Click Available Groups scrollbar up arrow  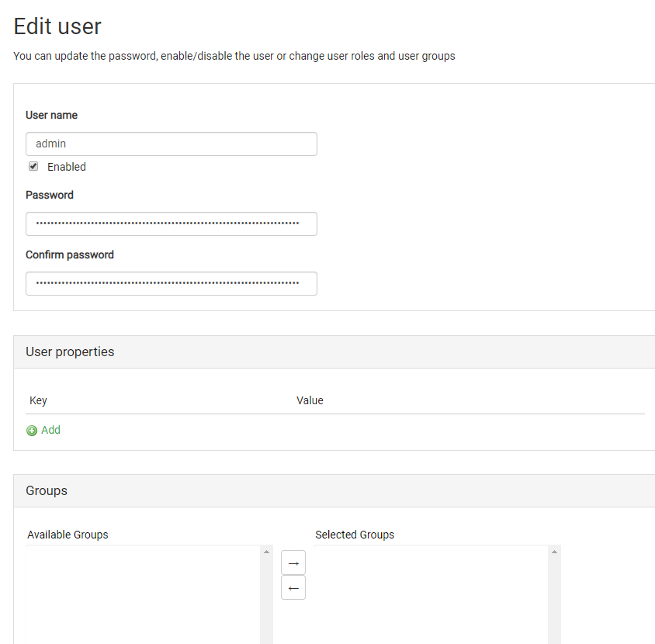[266, 552]
